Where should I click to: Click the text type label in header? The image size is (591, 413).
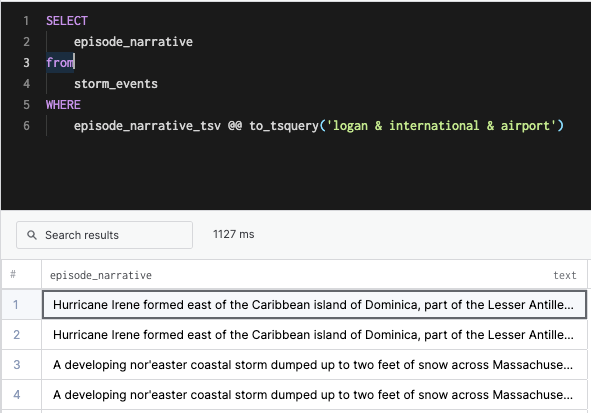tap(565, 275)
